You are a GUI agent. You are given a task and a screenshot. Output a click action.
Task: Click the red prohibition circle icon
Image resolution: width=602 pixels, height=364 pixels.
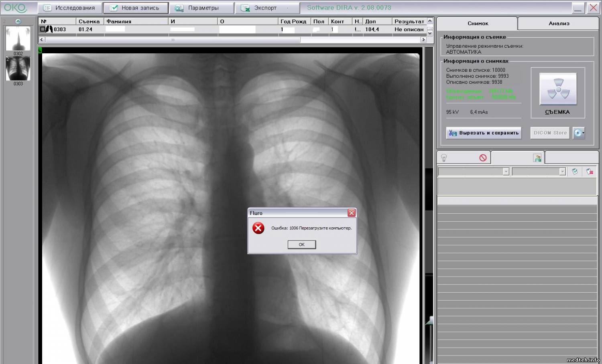483,158
